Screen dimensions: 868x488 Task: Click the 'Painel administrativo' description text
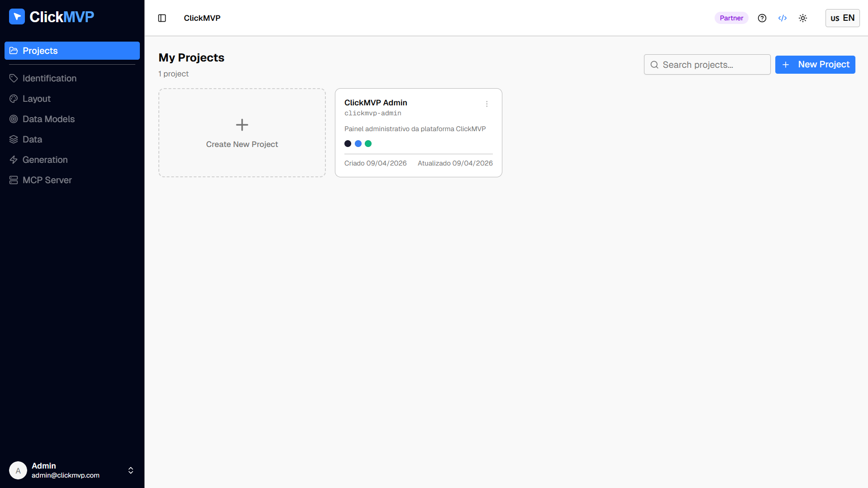click(x=415, y=129)
